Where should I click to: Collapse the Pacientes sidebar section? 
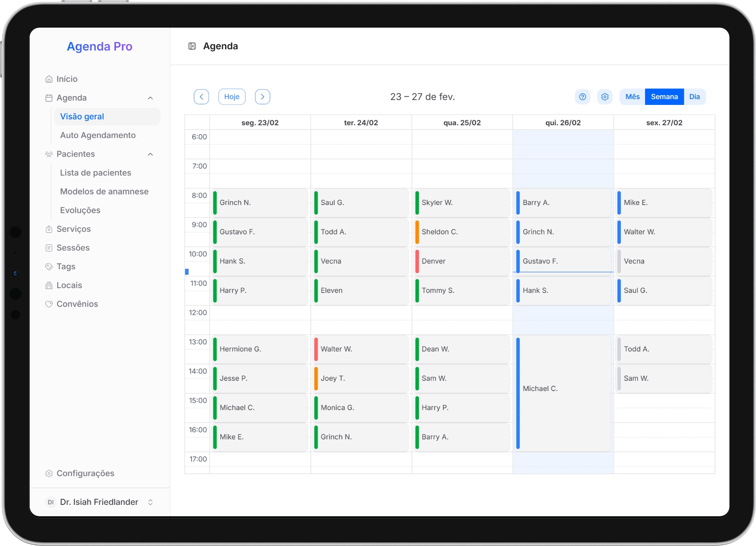150,154
